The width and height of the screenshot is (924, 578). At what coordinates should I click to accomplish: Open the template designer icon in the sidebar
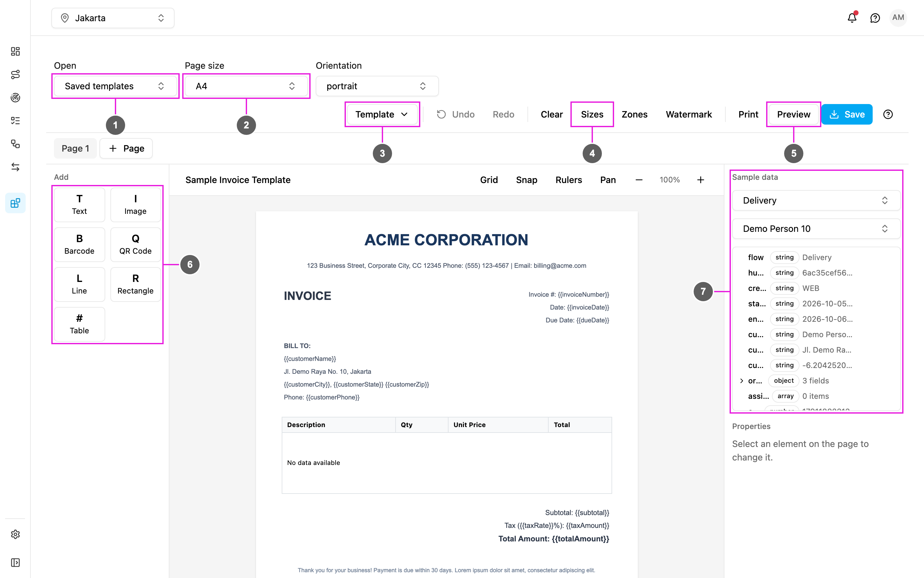15,203
